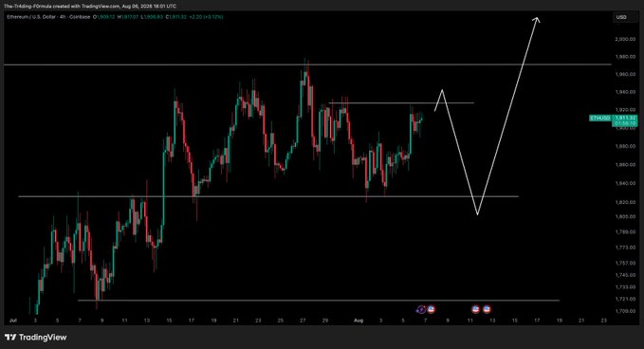Screen dimensions: 644x349
Task: Click the Jul month label on time axis
Action: point(13,321)
